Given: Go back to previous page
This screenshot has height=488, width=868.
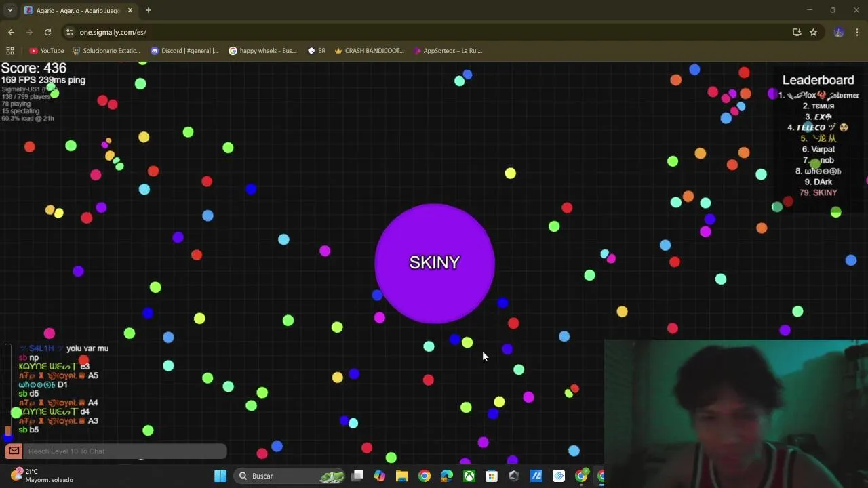Looking at the screenshot, I should (x=11, y=32).
